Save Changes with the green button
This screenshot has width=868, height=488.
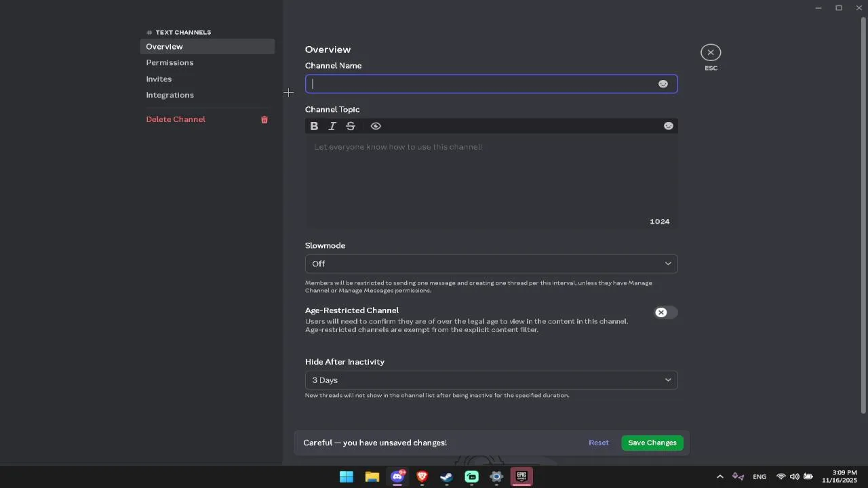(652, 443)
